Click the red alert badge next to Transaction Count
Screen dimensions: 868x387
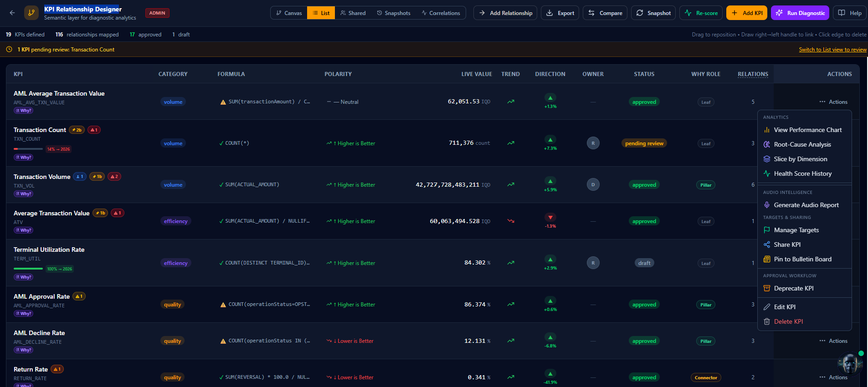(x=94, y=130)
